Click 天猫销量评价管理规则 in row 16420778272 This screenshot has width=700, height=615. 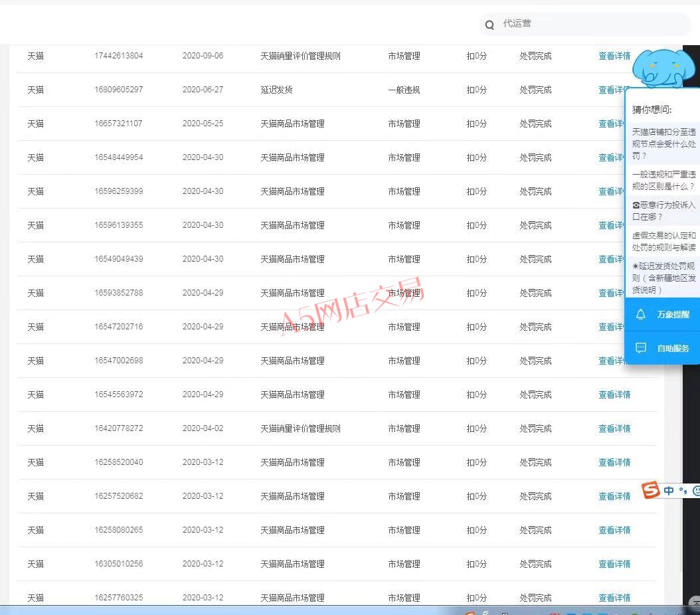tap(300, 429)
